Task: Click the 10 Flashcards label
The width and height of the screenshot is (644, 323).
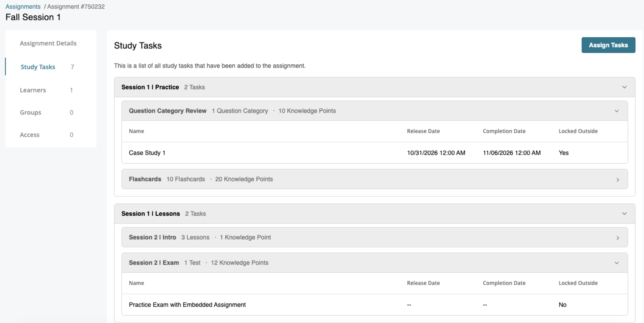Action: tap(185, 179)
